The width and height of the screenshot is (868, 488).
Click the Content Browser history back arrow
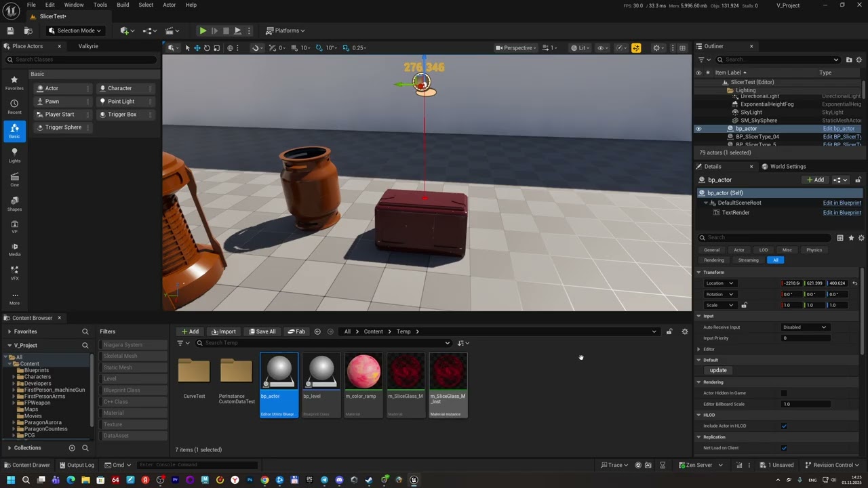[317, 331]
